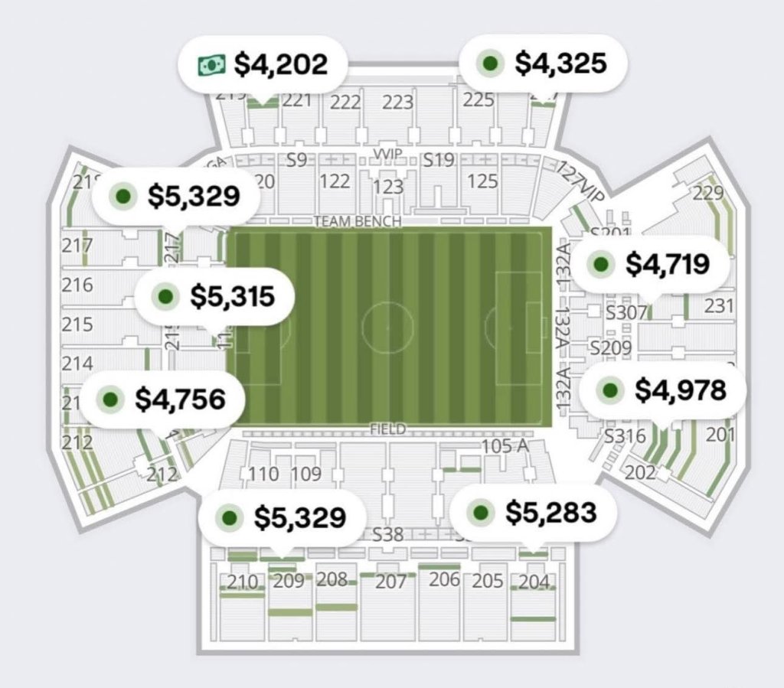The image size is (784, 688).
Task: Choose section 216 on the left stand
Action: [x=77, y=285]
